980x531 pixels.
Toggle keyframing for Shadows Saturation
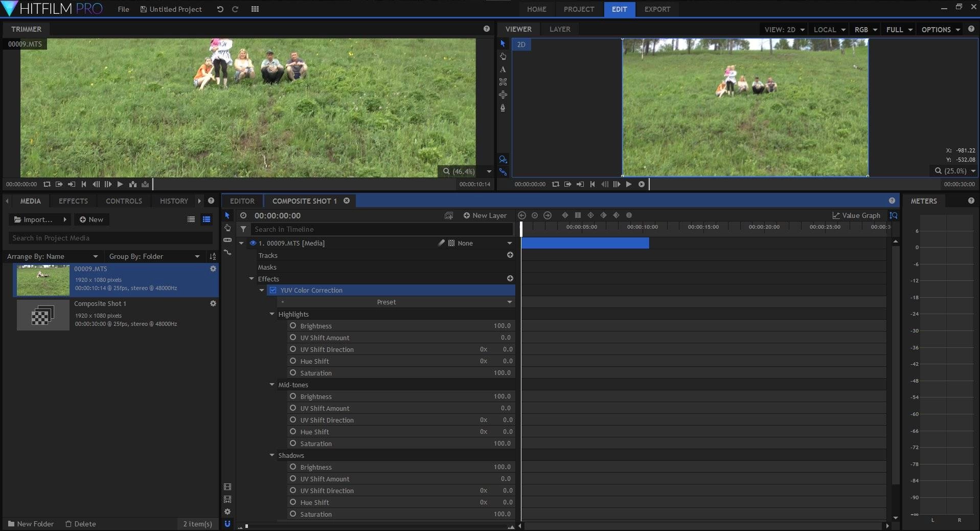[293, 514]
